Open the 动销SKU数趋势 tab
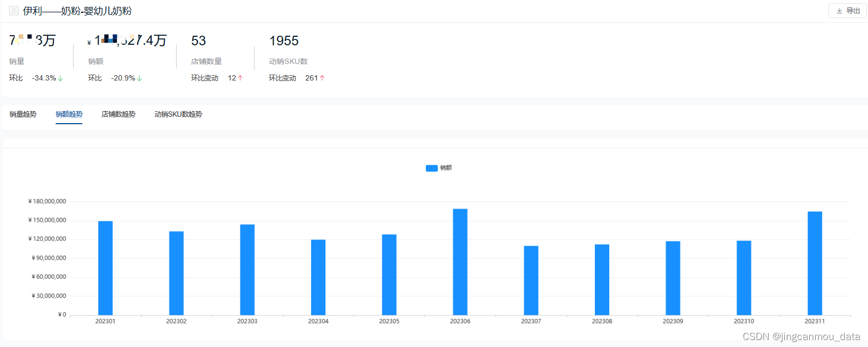This screenshot has width=868, height=347. click(178, 114)
